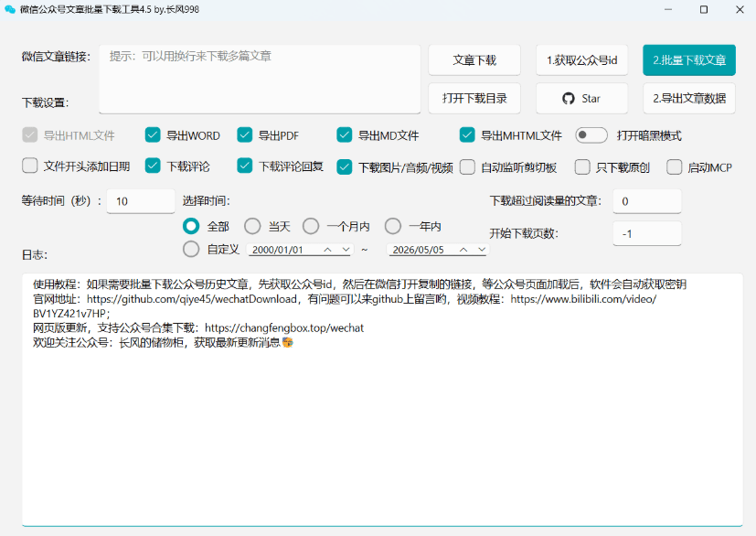Close the application window

click(740, 9)
